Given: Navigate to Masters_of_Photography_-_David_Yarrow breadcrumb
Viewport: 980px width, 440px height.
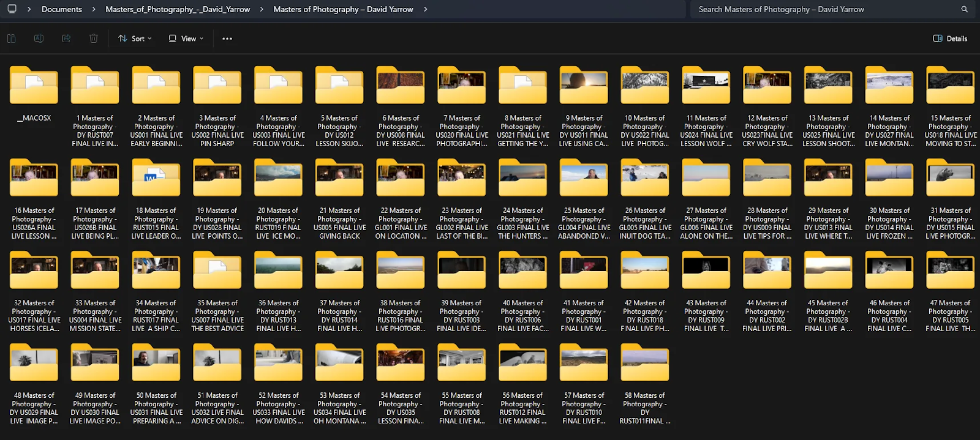Looking at the screenshot, I should pos(178,9).
